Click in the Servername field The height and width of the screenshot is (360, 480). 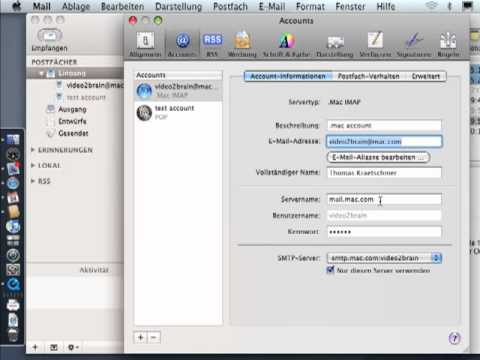[384, 199]
